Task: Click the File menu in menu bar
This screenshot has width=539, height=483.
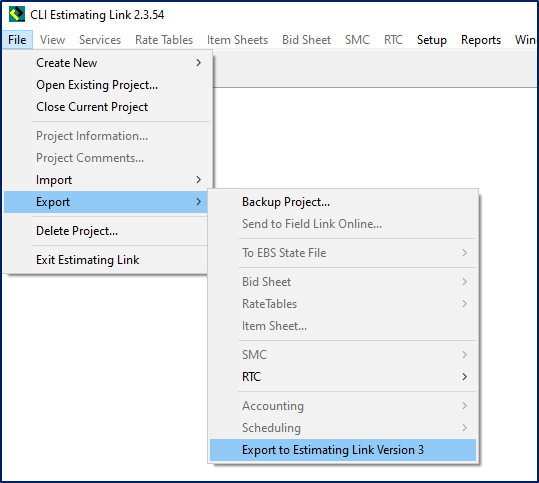Action: [x=17, y=40]
